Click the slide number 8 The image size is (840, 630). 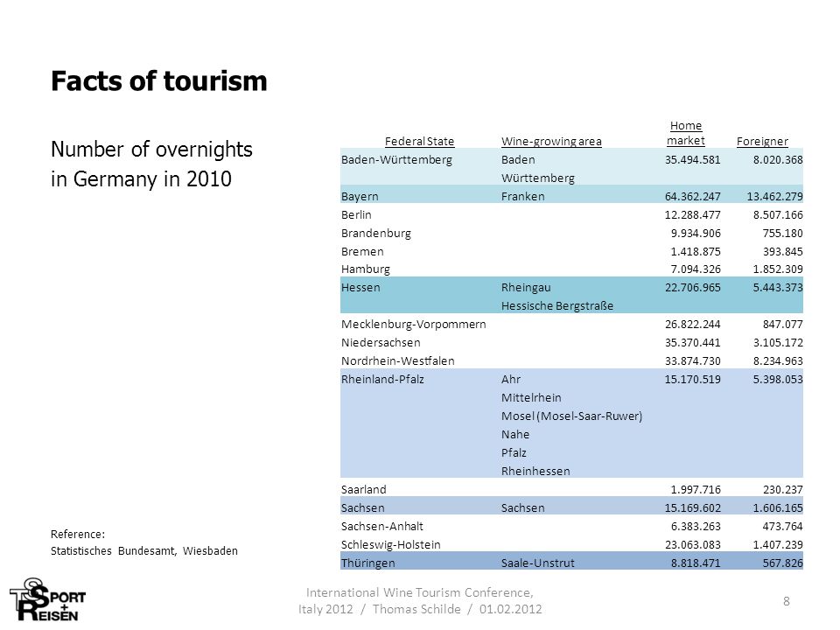click(786, 601)
